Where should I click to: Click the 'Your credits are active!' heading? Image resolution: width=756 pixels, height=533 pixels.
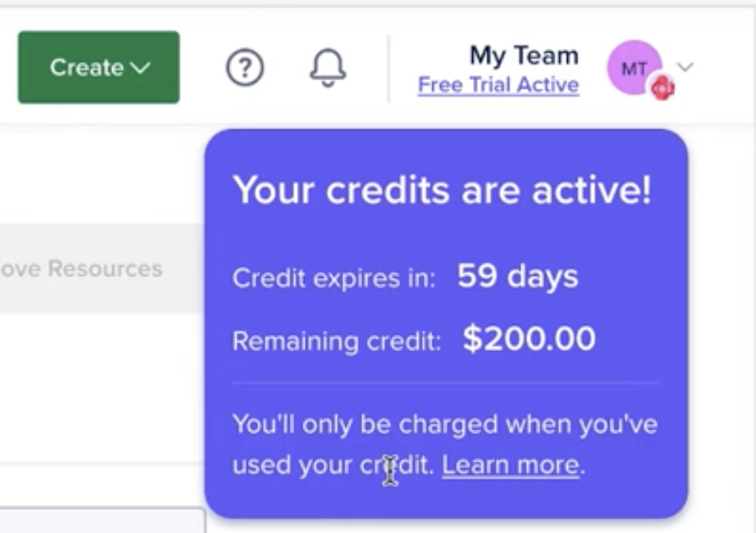[x=442, y=190]
